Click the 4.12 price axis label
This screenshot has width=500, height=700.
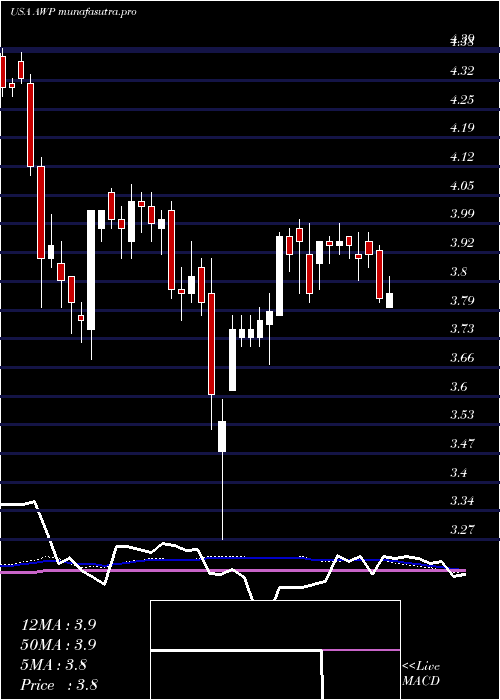coord(462,157)
